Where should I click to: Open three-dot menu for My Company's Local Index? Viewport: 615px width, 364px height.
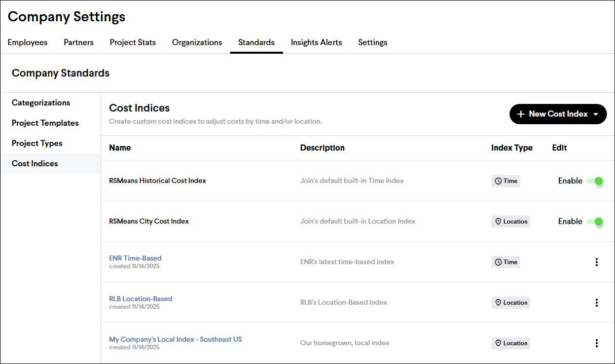click(596, 343)
